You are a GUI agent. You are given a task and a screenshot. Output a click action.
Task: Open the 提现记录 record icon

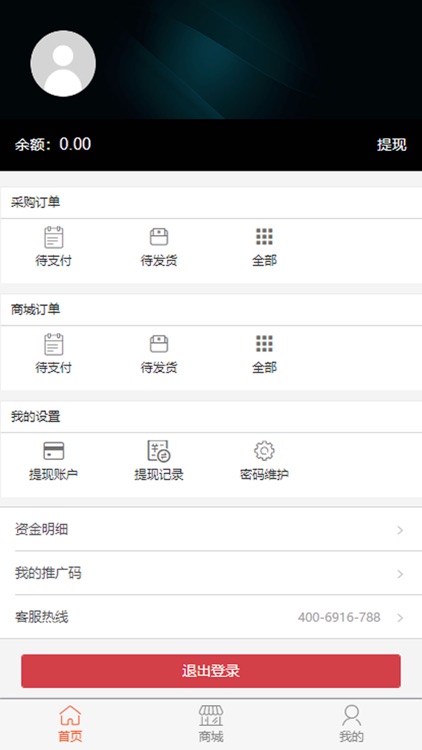(159, 451)
